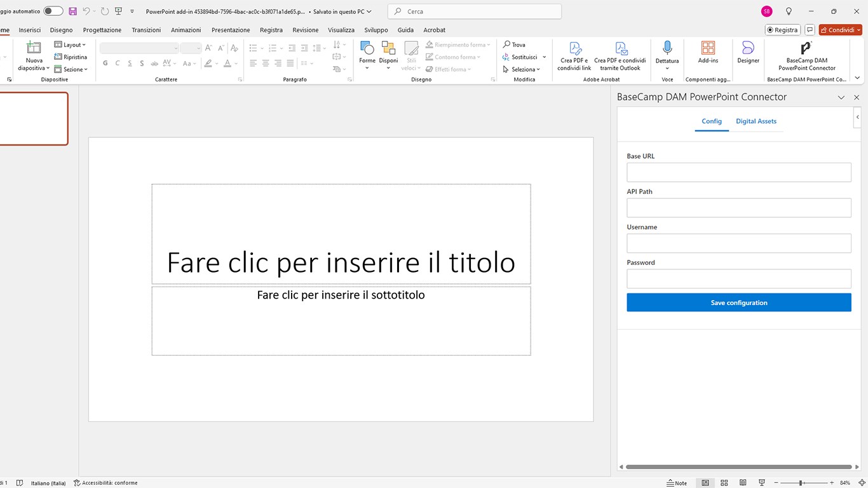Image resolution: width=868 pixels, height=488 pixels.
Task: Open the Disponi arrange menu
Action: pyautogui.click(x=388, y=55)
